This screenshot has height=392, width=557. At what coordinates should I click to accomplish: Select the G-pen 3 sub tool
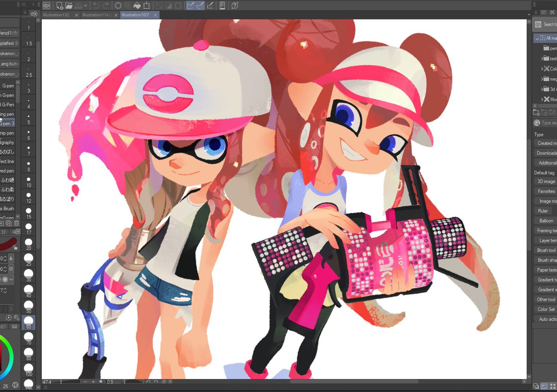[x=7, y=123]
